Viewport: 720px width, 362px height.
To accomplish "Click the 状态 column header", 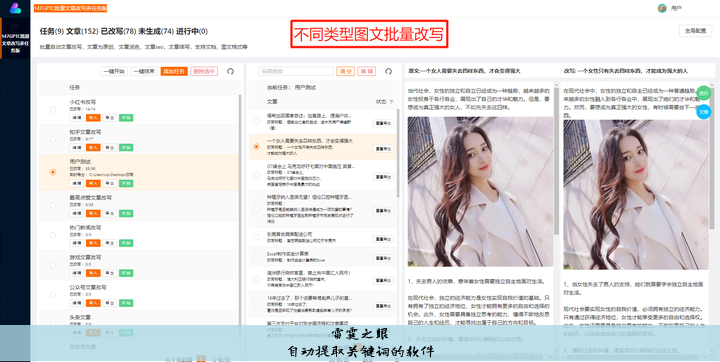I will (x=381, y=102).
